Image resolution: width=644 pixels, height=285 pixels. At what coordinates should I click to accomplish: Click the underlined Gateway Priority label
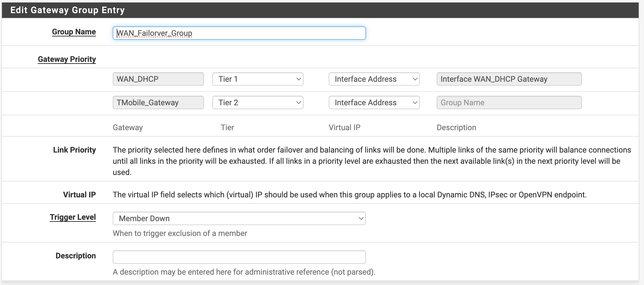67,59
